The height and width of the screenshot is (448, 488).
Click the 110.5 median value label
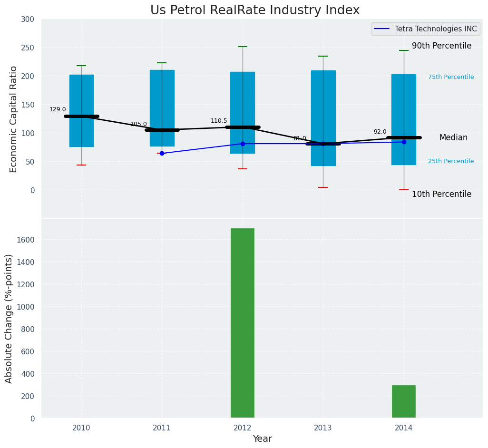tap(219, 121)
